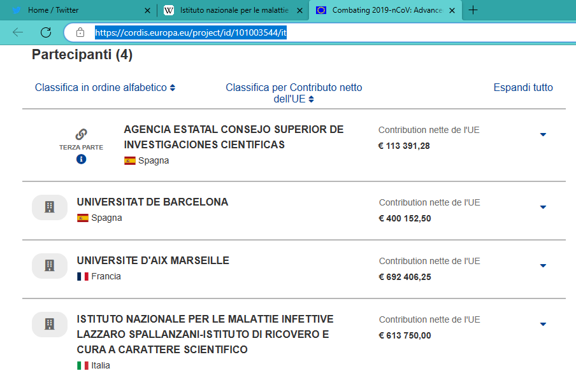Click the Wikipedia W favicon on second tab
The width and height of the screenshot is (576, 392).
click(x=169, y=10)
